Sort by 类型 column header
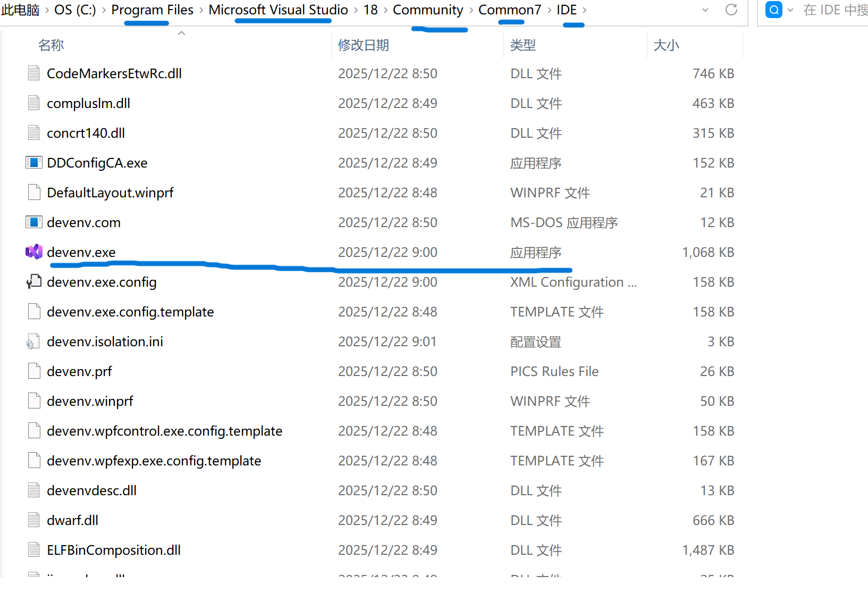The image size is (868, 592). (523, 45)
